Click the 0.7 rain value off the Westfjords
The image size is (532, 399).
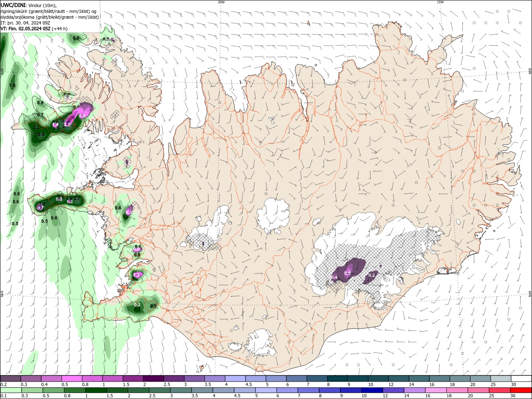[x=40, y=115]
